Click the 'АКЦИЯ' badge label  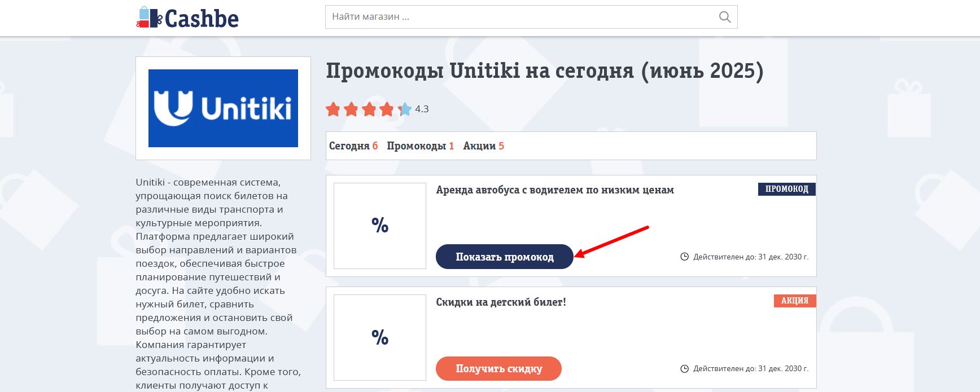point(795,301)
